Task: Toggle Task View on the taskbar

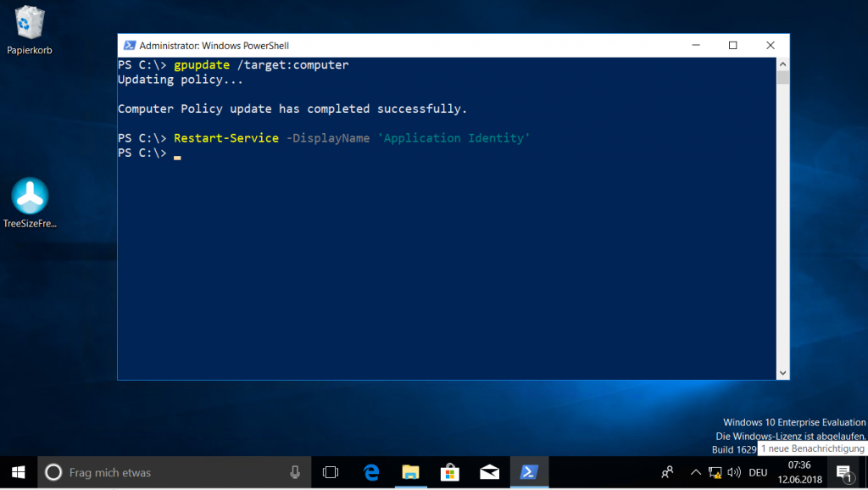Action: point(330,472)
